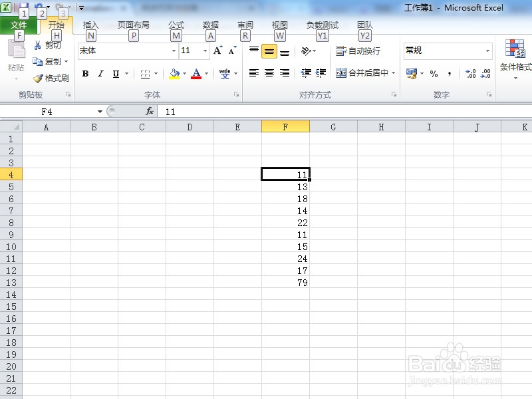The height and width of the screenshot is (399, 532).
Task: Open the font color swatch
Action: (x=197, y=74)
